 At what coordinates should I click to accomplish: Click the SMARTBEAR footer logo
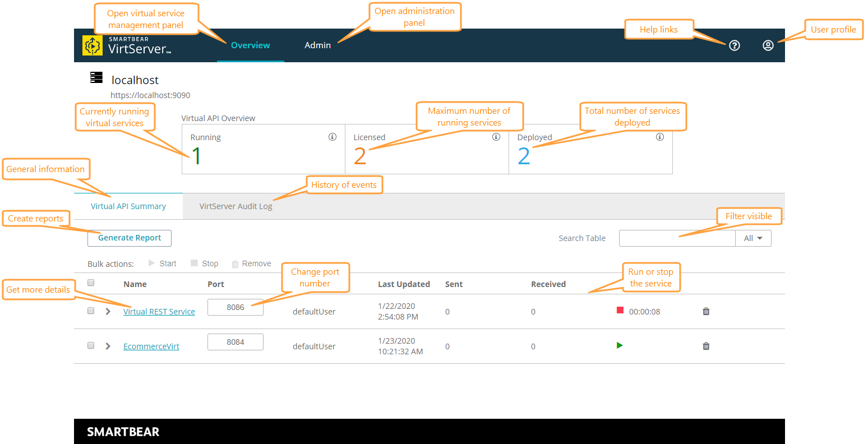tap(123, 432)
